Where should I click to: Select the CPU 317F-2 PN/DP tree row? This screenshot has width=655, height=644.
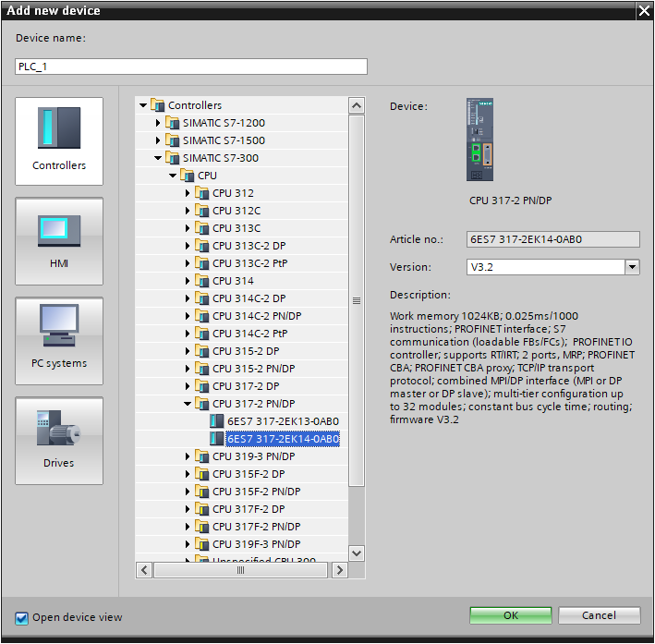(x=241, y=526)
